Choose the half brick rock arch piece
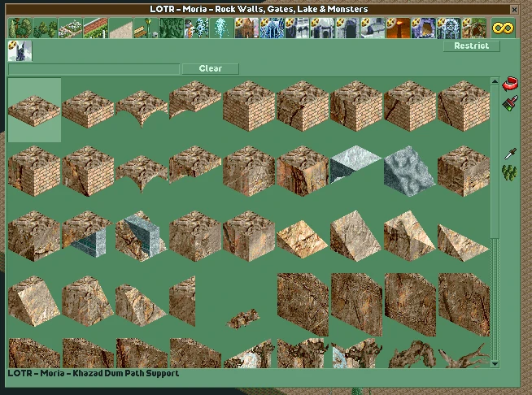532x395 pixels. click(x=195, y=100)
